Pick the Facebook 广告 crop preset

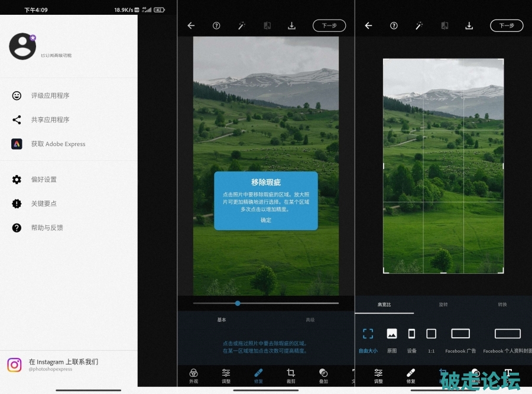click(x=460, y=339)
